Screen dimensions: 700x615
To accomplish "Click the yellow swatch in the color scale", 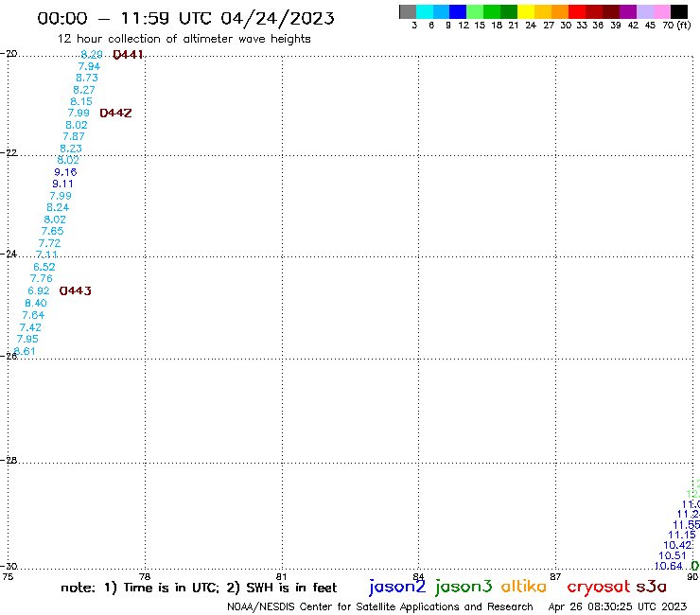I will coord(526,11).
